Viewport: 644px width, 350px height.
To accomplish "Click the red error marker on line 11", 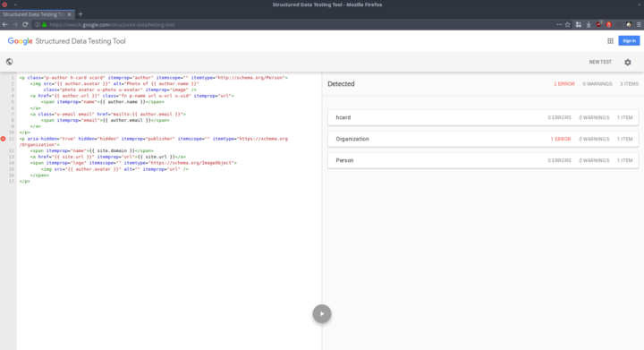I will [x=4, y=139].
